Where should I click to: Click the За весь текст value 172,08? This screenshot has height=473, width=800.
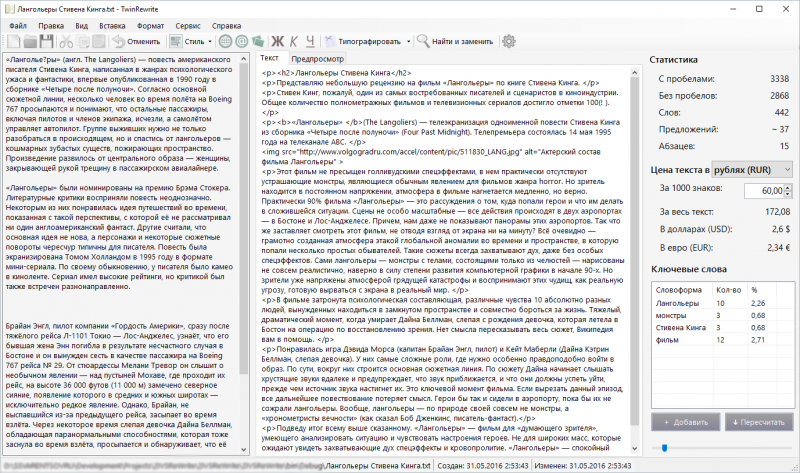778,212
